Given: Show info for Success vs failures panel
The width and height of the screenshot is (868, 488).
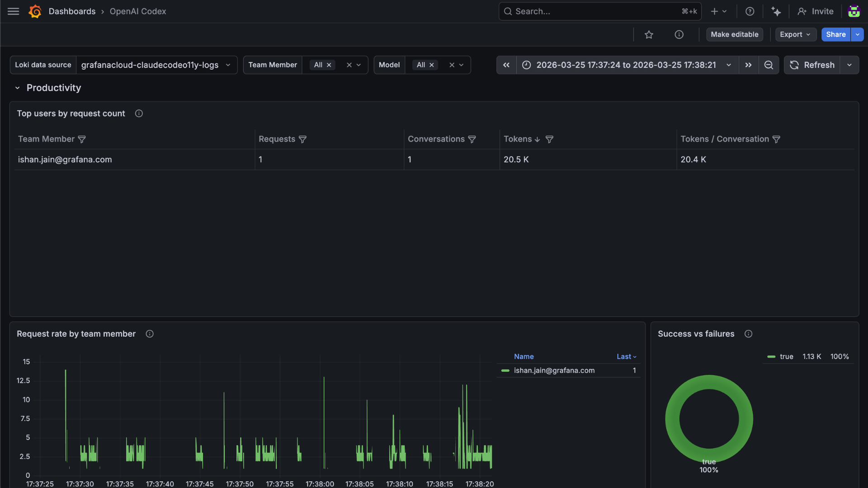Looking at the screenshot, I should click(x=748, y=334).
